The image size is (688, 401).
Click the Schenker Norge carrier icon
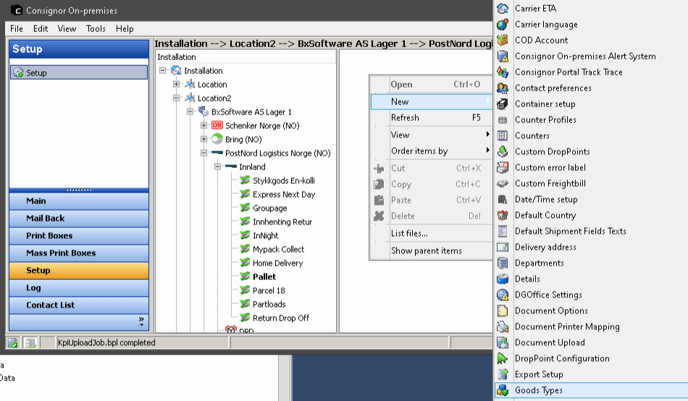217,125
